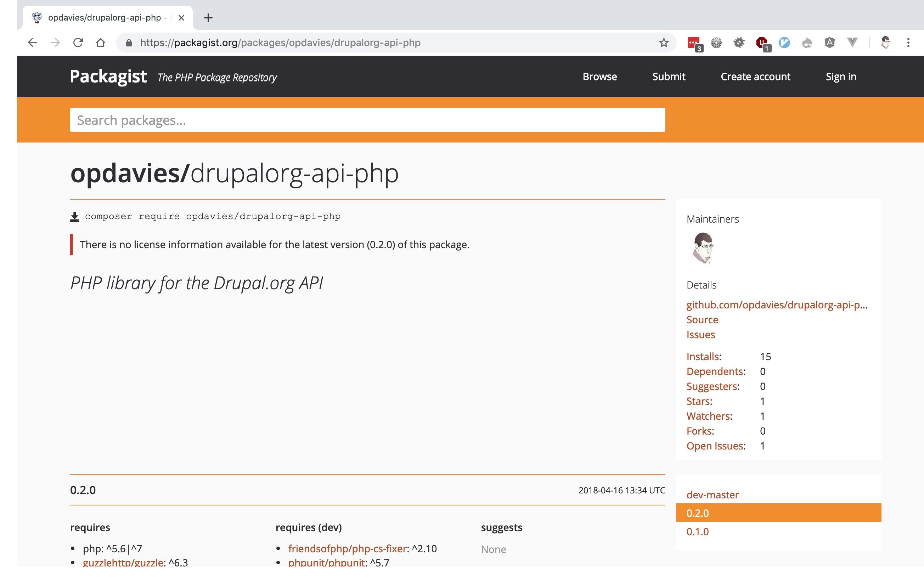This screenshot has width=924, height=587.
Task: Focus the Search packages field
Action: (367, 120)
